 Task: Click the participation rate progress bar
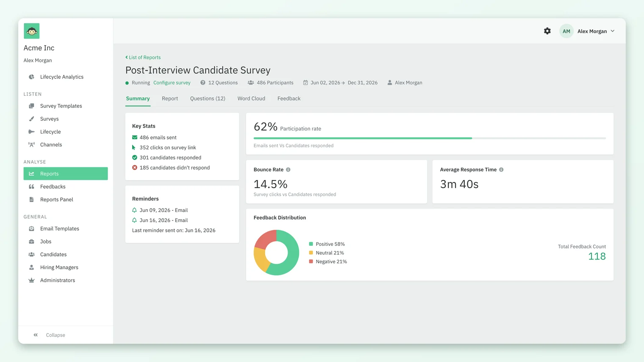(430, 138)
